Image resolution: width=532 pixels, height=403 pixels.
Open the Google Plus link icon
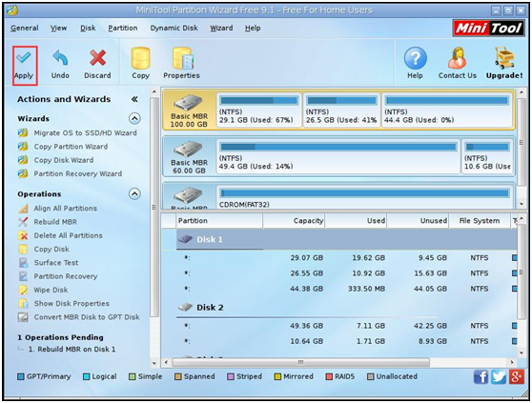(x=516, y=376)
